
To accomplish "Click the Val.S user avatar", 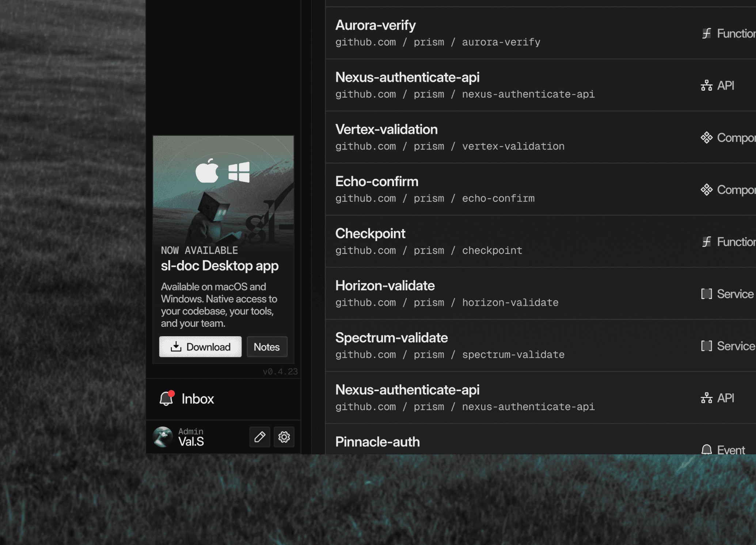I will click(x=163, y=437).
